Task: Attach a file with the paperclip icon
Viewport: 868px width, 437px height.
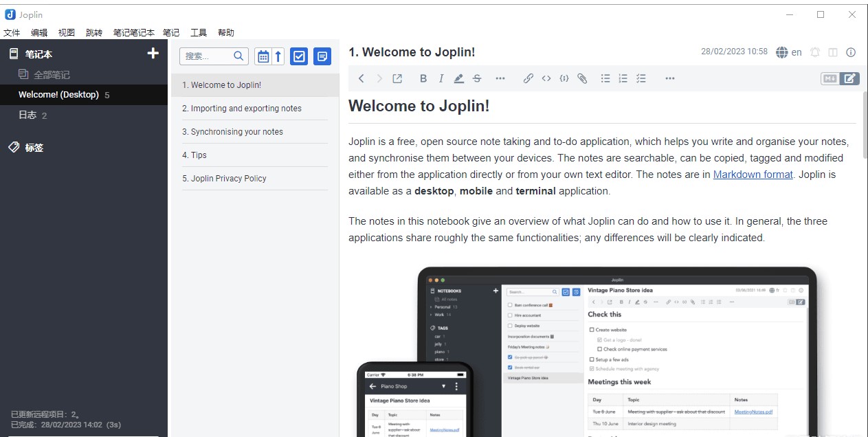Action: [x=582, y=78]
